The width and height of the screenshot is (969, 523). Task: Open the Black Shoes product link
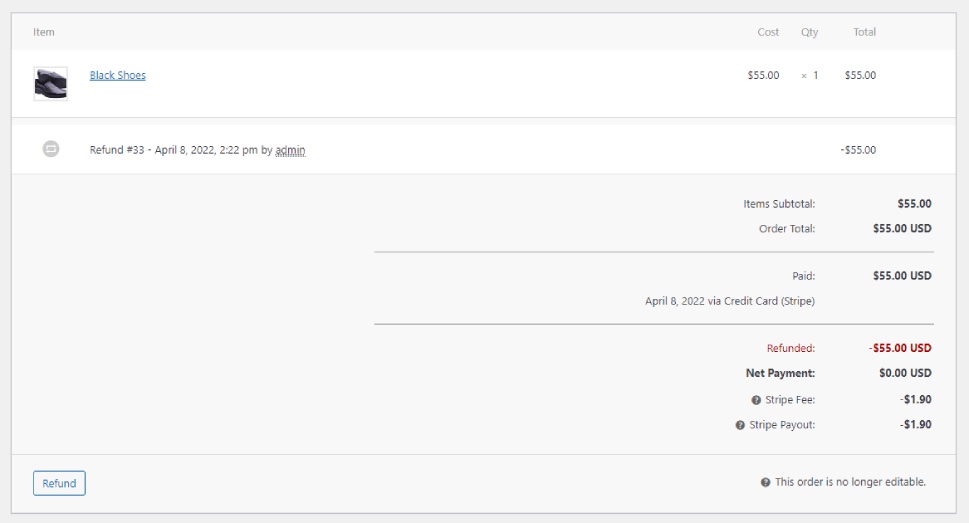coord(117,75)
